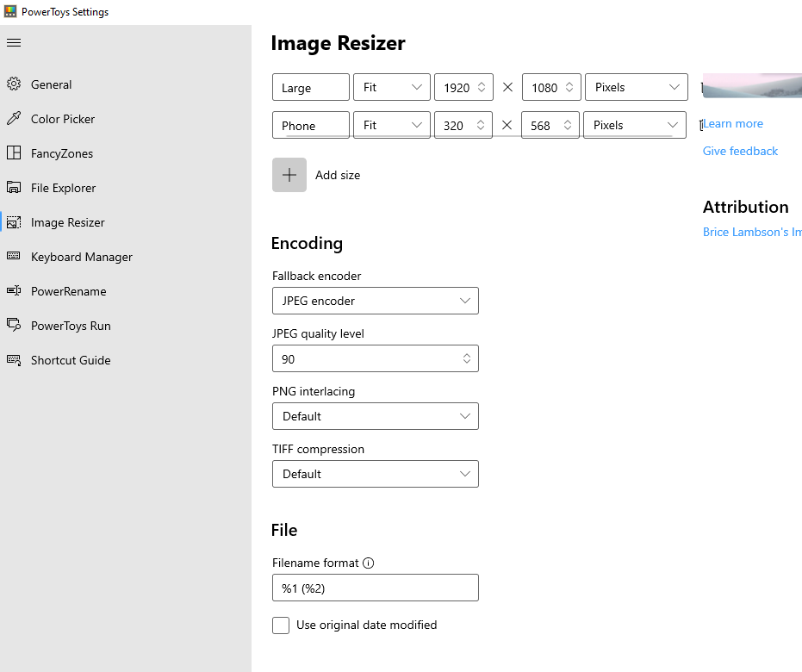802x672 pixels.
Task: Enable Use original date modified
Action: (x=280, y=625)
